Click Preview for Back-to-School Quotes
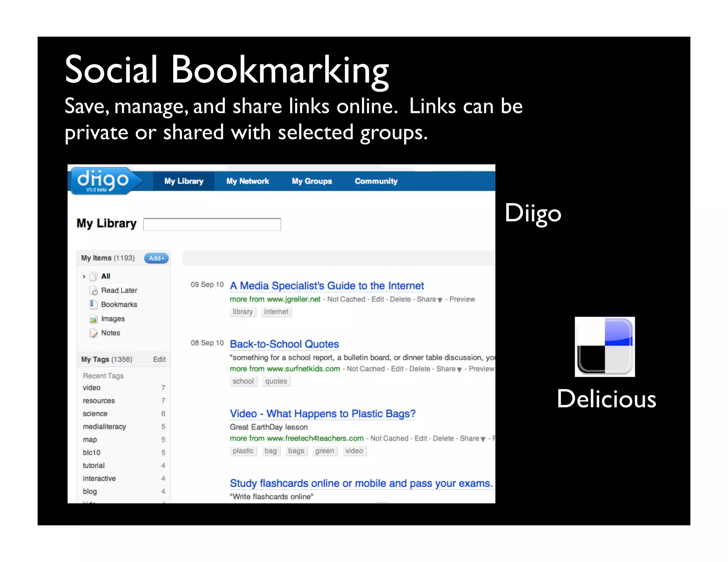 pyautogui.click(x=481, y=369)
